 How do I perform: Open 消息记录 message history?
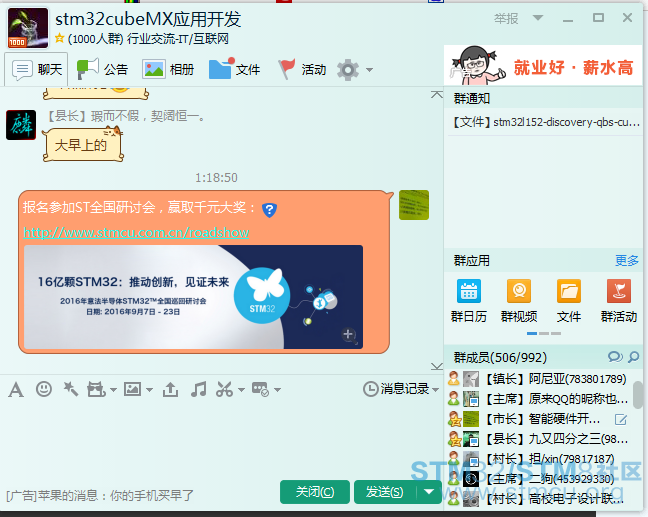396,389
